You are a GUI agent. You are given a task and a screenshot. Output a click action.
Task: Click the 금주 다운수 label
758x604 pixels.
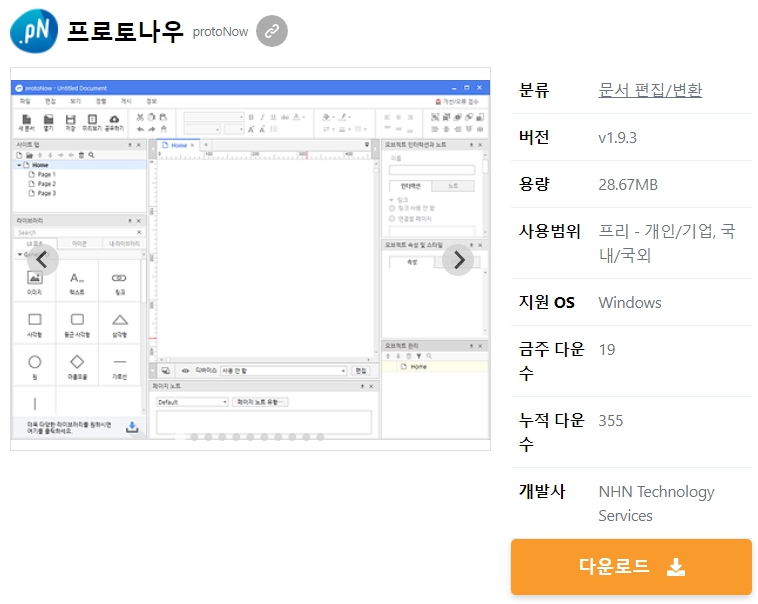coord(552,361)
